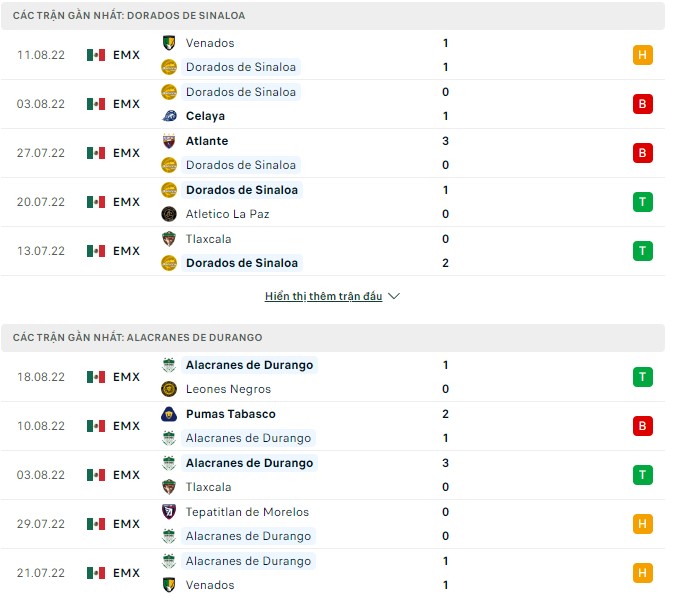Click the Mexico flag for the 11.08.22 match

[96, 55]
